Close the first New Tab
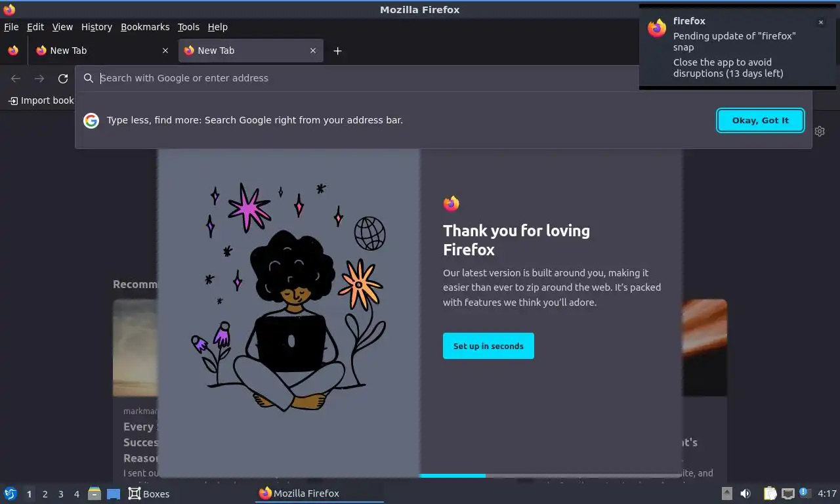 click(165, 51)
